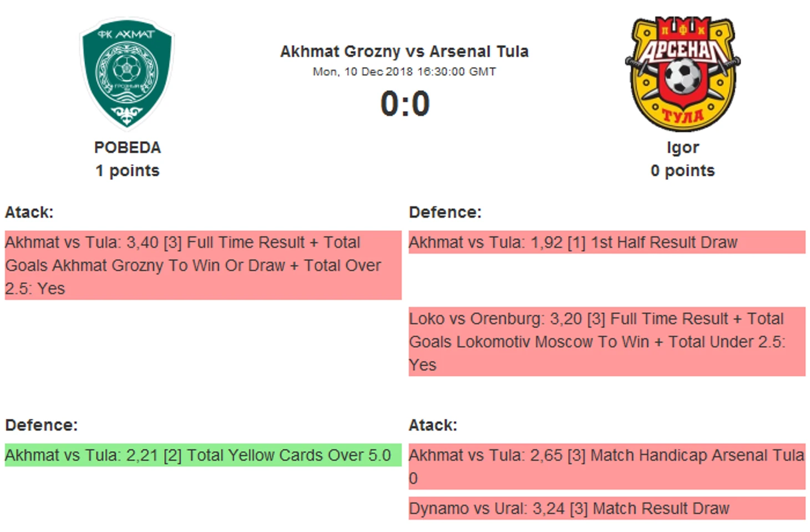Click the Match Handicap Arsenal Tula 0 bet
This screenshot has height=532, width=810.
pyautogui.click(x=607, y=467)
